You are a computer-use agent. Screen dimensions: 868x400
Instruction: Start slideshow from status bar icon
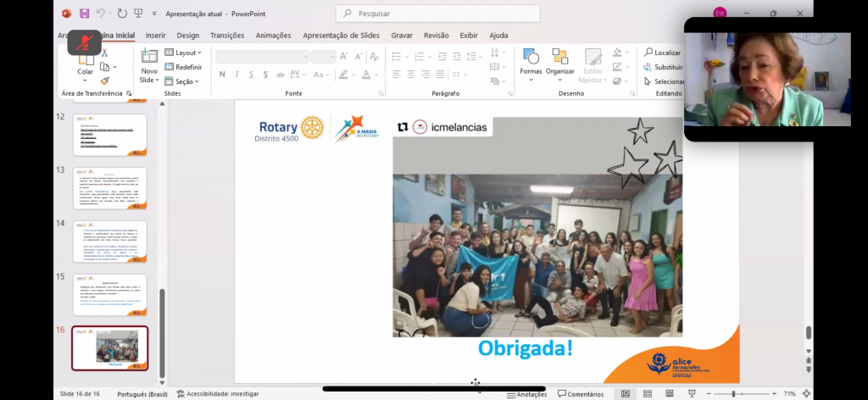(692, 394)
